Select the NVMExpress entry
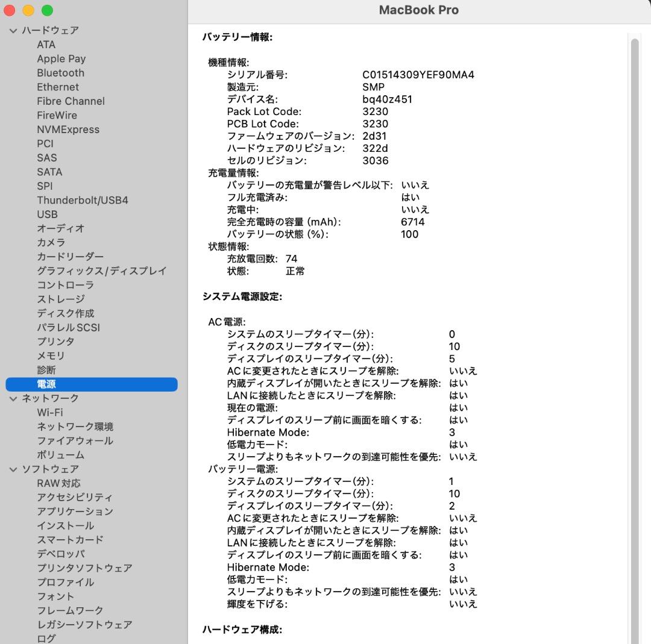This screenshot has height=644, width=651. coord(69,129)
